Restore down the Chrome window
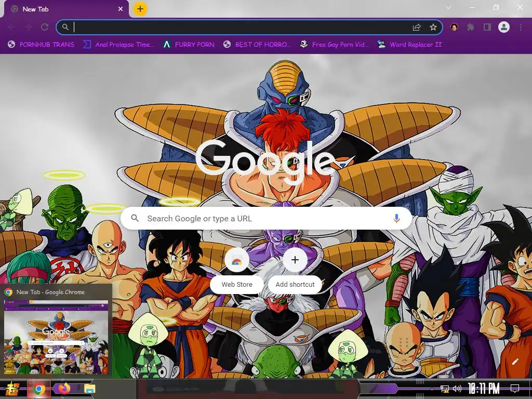532x399 pixels. coord(496,7)
